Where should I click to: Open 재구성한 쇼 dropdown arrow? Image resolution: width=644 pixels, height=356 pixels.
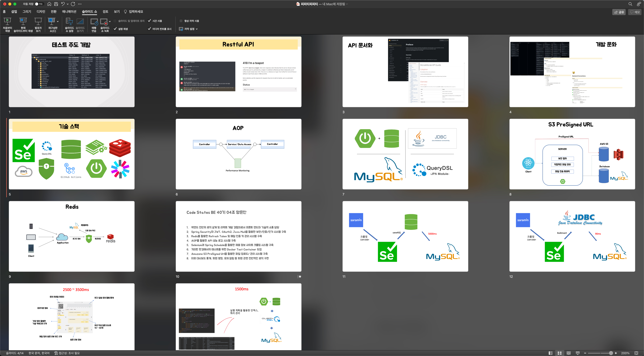click(58, 22)
